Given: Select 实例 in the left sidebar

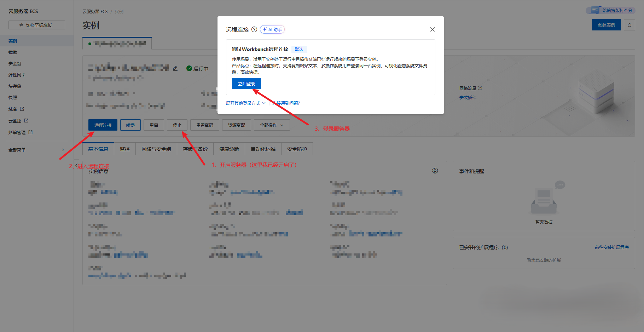Looking at the screenshot, I should [x=37, y=41].
